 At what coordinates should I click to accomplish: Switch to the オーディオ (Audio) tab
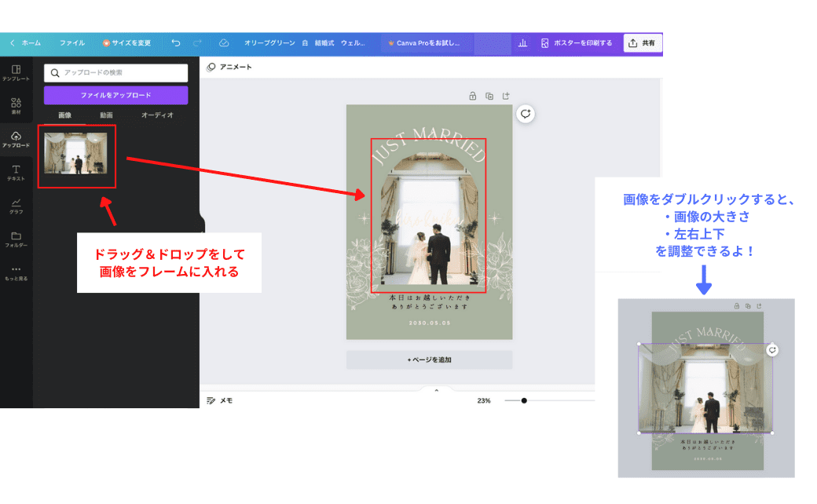click(157, 115)
